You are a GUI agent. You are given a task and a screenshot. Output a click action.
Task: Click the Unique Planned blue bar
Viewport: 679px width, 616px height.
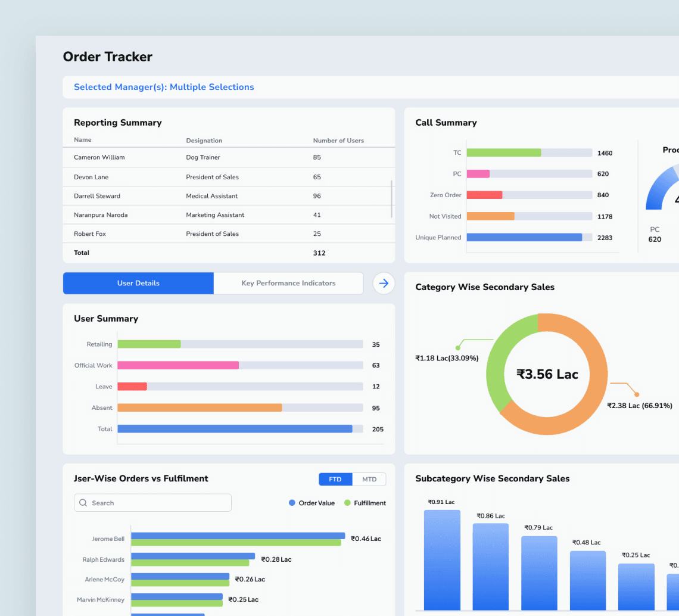[524, 237]
